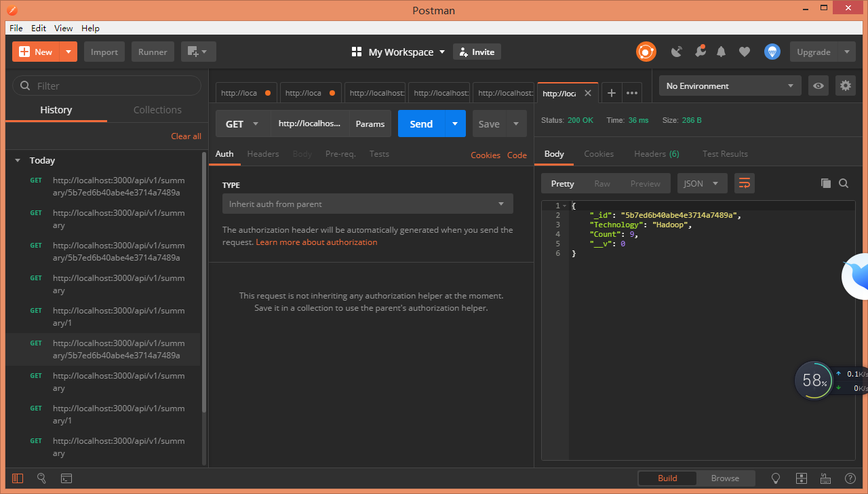868x494 pixels.
Task: Click the blue bird floating icon
Action: tap(856, 277)
